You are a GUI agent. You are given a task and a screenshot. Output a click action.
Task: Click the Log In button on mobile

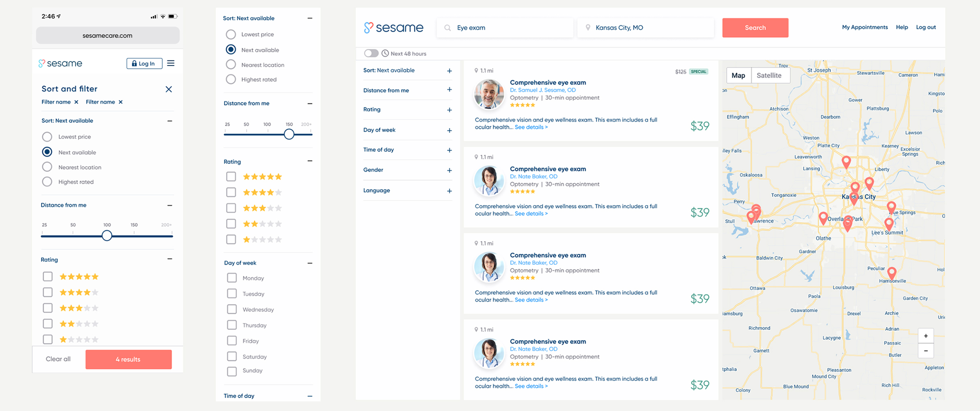(x=144, y=63)
